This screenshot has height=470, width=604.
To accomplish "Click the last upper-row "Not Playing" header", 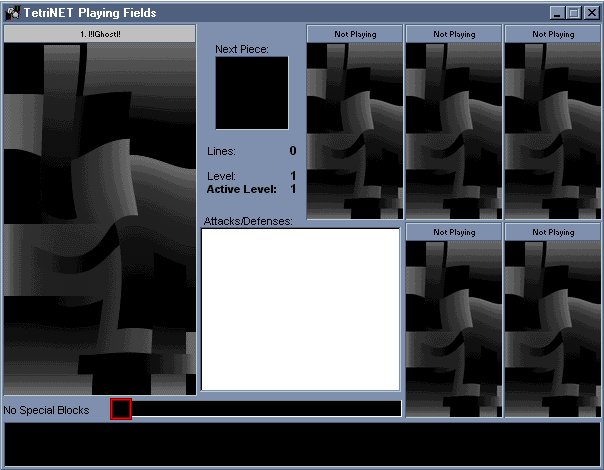I will 553,34.
